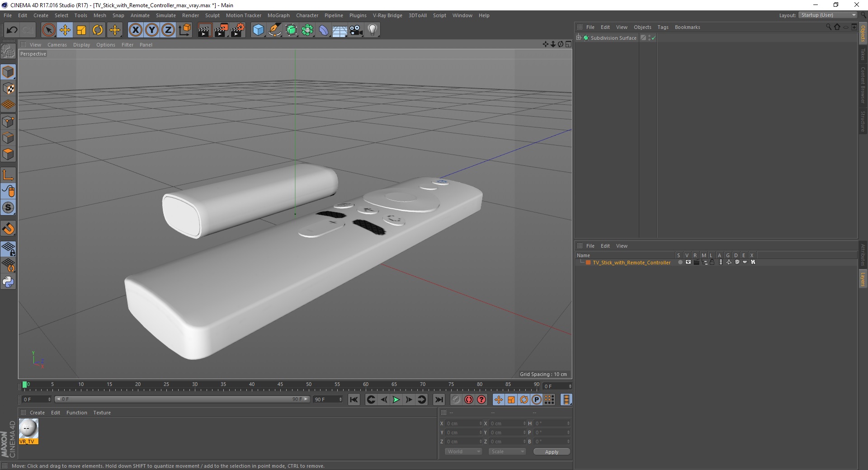Toggle the X-axis lock
The image size is (868, 470).
point(135,30)
